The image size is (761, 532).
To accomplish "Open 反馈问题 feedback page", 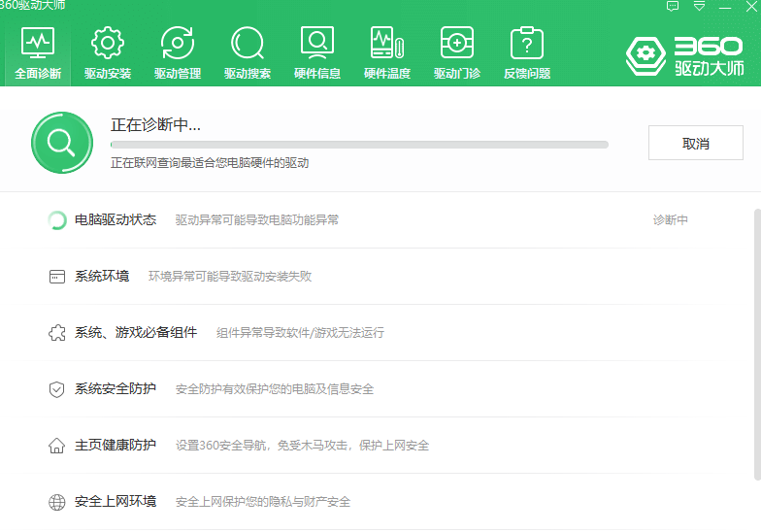I will pos(526,53).
